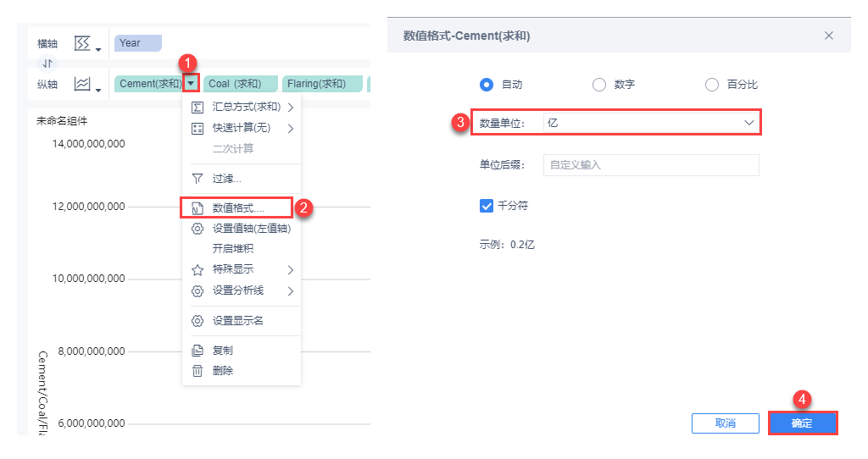Click the horizontal axis chart type icon

click(x=83, y=43)
